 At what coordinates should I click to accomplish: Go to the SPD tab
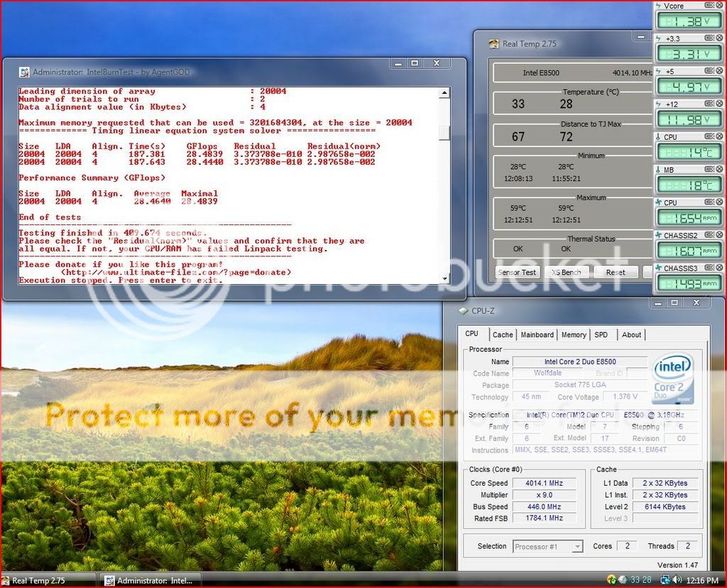(x=601, y=334)
